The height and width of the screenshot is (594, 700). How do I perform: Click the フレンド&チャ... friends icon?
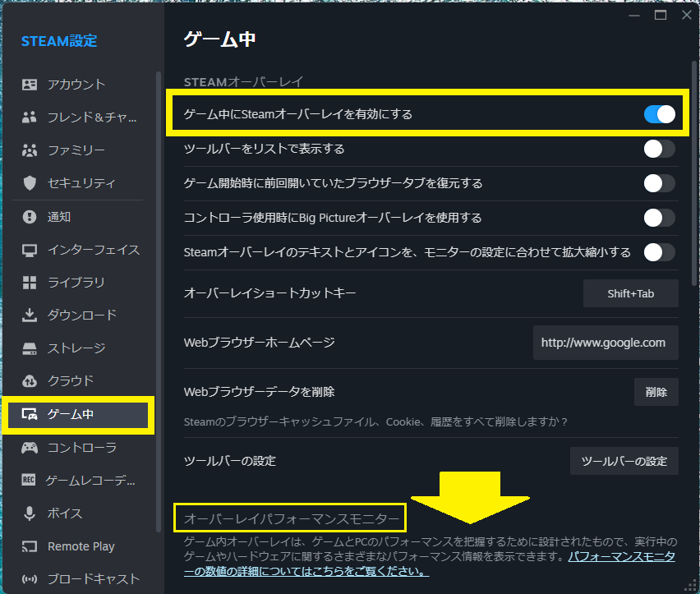coord(30,117)
